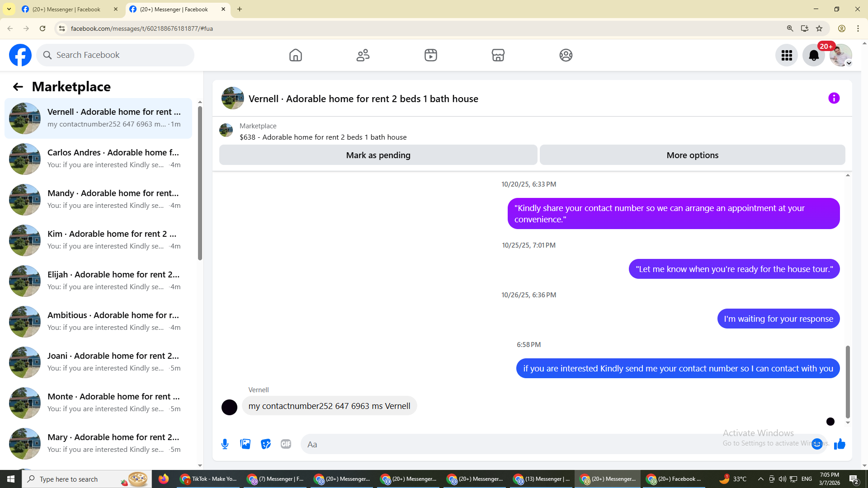Viewport: 868px width, 488px height.
Task: Open Ambitious conversation
Action: 98,322
